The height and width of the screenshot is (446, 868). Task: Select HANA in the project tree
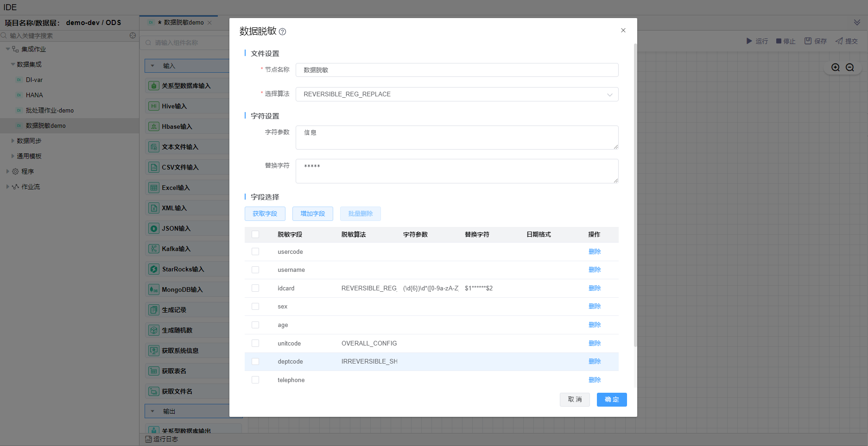34,95
